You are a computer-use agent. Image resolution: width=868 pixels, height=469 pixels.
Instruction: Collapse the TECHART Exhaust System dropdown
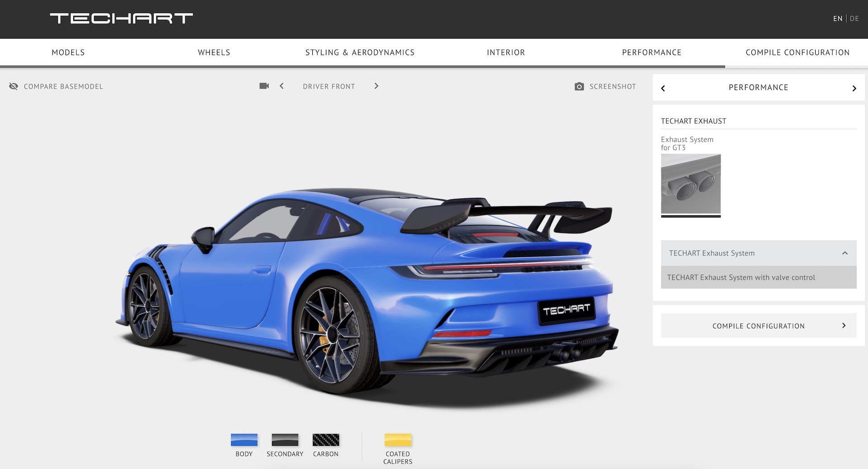tap(844, 253)
